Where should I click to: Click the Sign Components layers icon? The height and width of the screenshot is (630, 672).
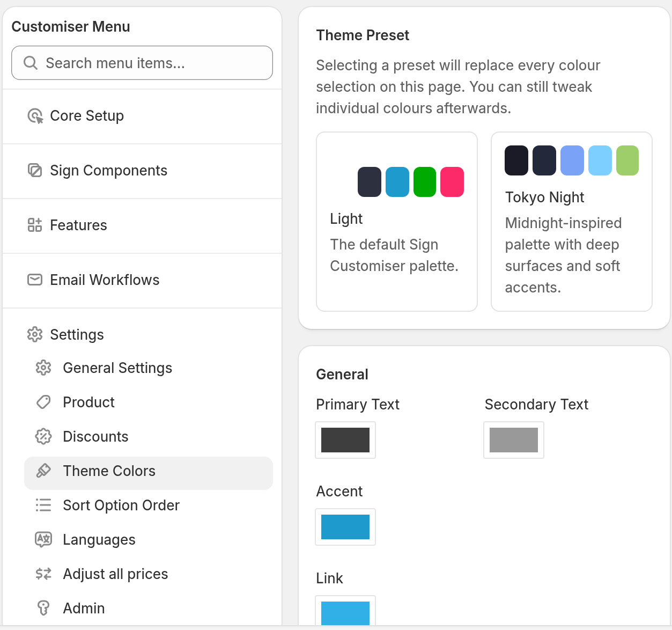(35, 171)
